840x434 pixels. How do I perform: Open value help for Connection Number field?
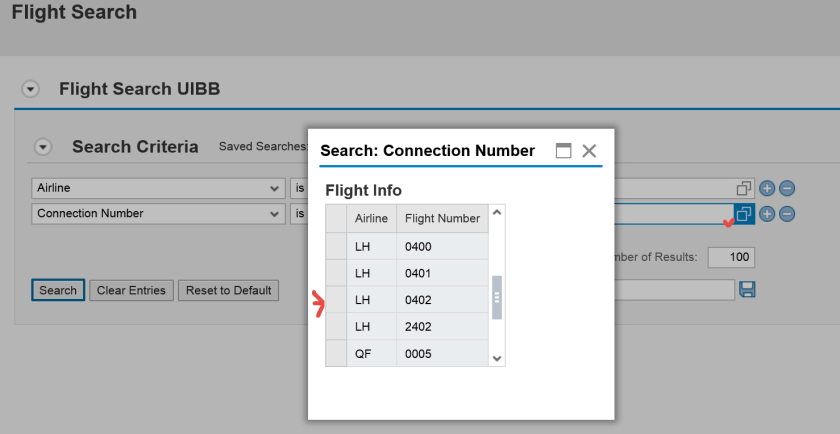[x=743, y=214]
